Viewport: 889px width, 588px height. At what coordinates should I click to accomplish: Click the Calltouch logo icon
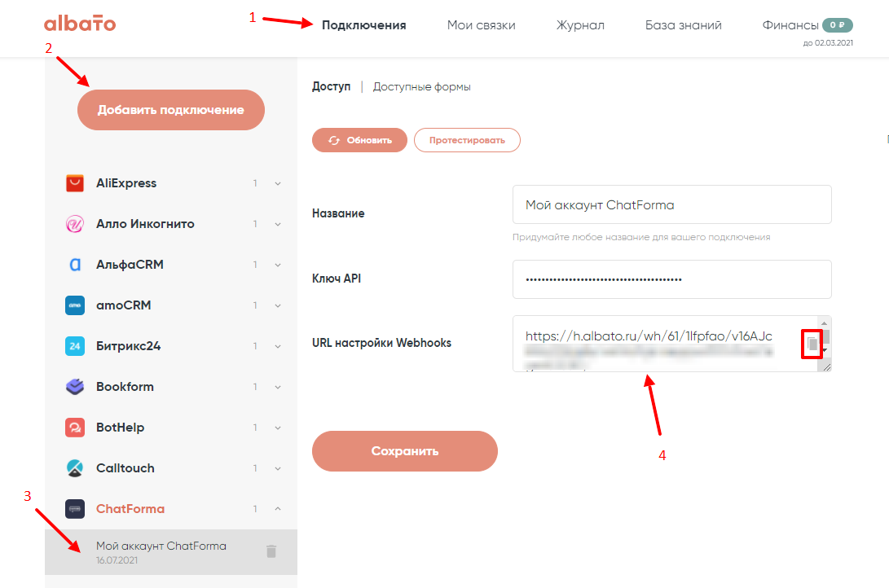75,468
